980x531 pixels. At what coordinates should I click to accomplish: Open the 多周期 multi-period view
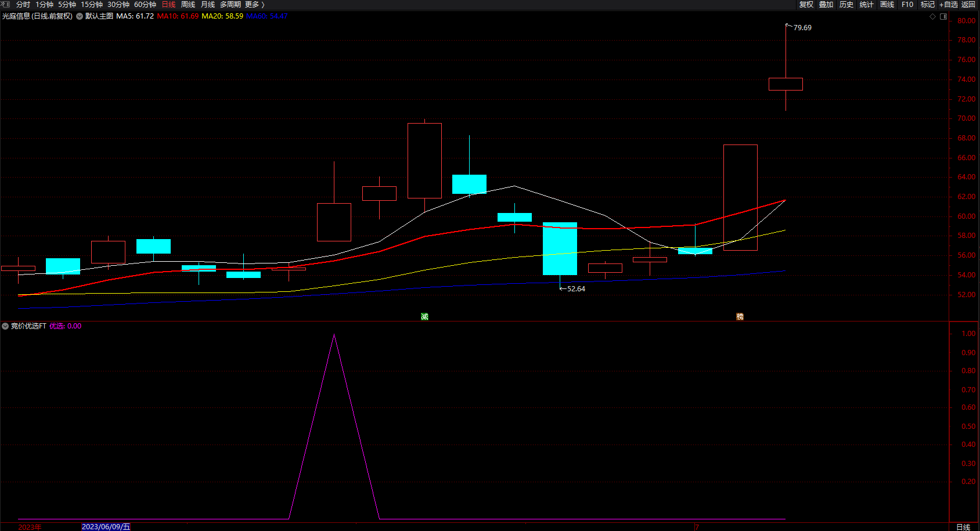coord(230,5)
